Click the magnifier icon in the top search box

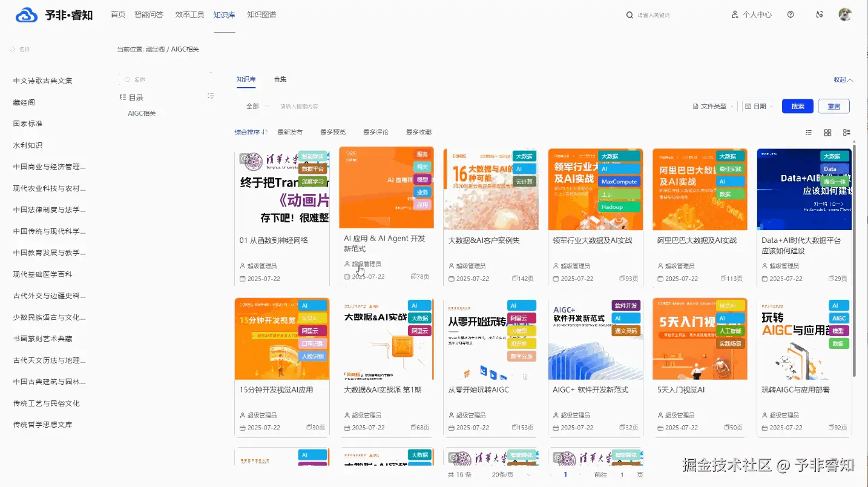tap(630, 15)
